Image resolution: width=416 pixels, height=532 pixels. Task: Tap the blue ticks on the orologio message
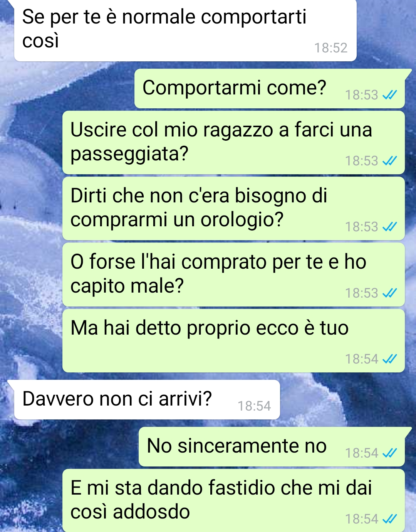pyautogui.click(x=389, y=227)
